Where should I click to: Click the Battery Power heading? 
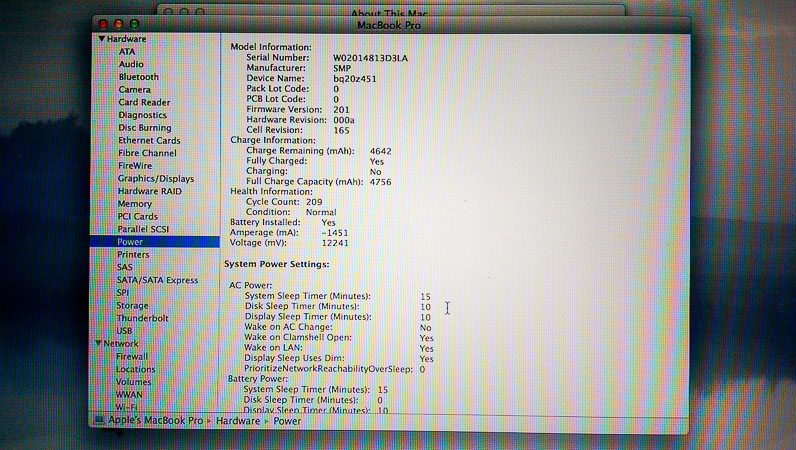(x=258, y=379)
